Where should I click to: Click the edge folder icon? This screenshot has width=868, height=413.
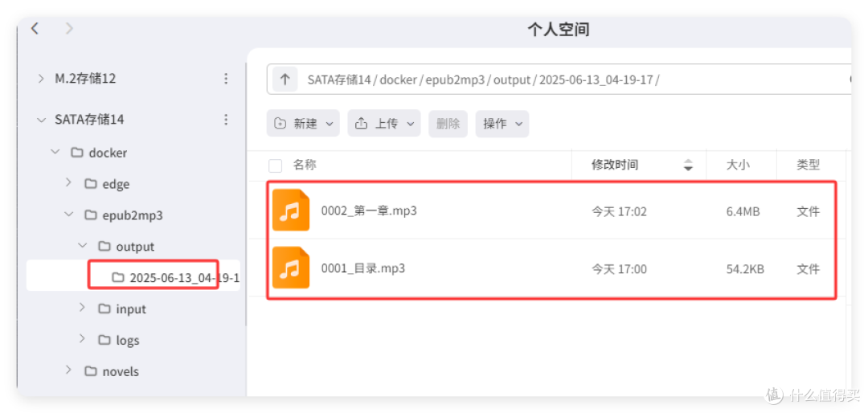click(91, 184)
